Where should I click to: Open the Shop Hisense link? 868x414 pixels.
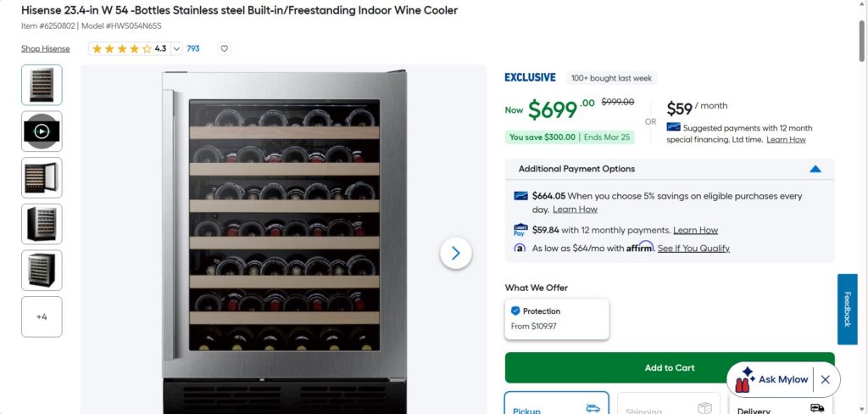coord(46,48)
